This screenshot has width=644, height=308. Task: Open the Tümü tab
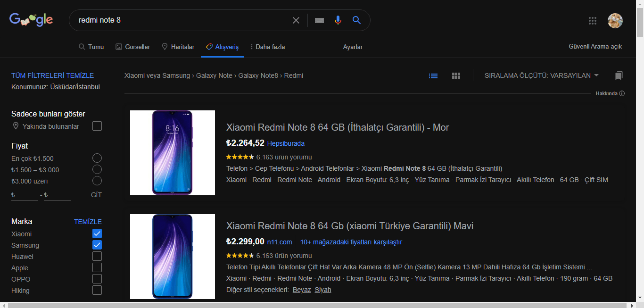91,47
